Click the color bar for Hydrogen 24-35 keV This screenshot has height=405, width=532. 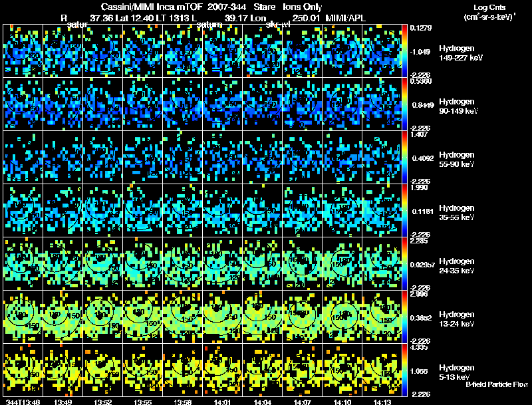[404, 264]
